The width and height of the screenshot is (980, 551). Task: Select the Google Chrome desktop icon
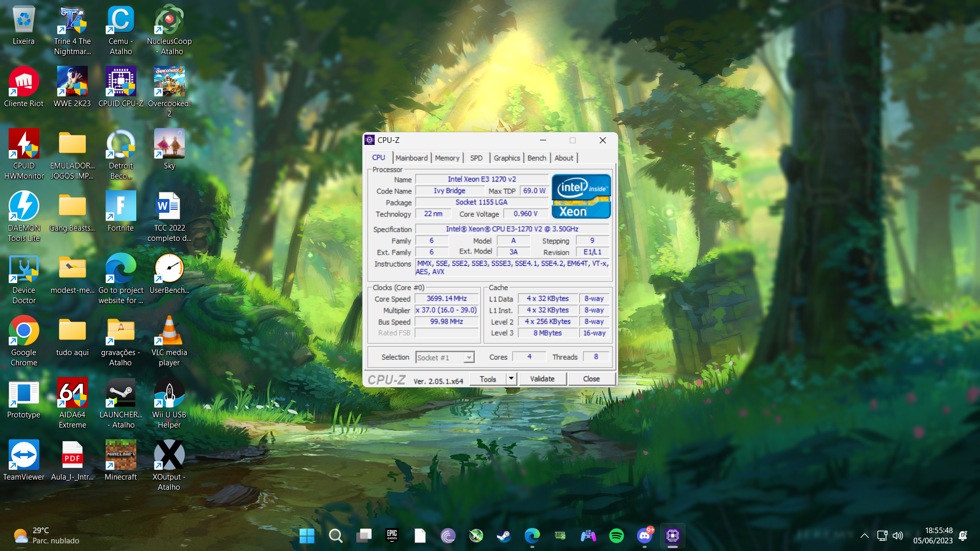(23, 342)
